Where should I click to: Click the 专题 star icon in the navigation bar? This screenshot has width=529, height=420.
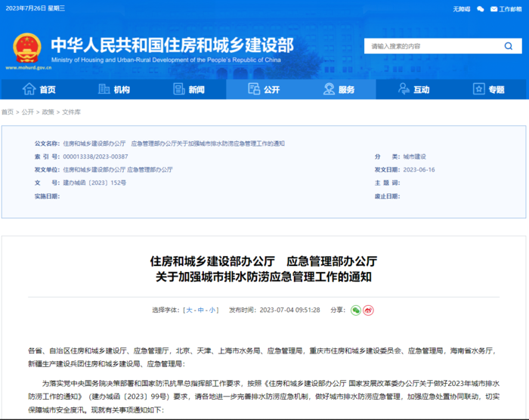pyautogui.click(x=478, y=89)
